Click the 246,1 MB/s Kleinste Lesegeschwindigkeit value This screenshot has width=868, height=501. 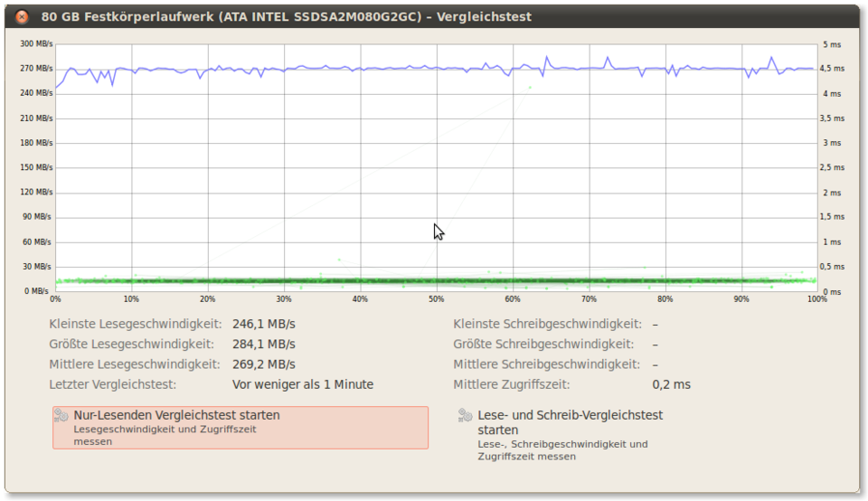tap(263, 324)
